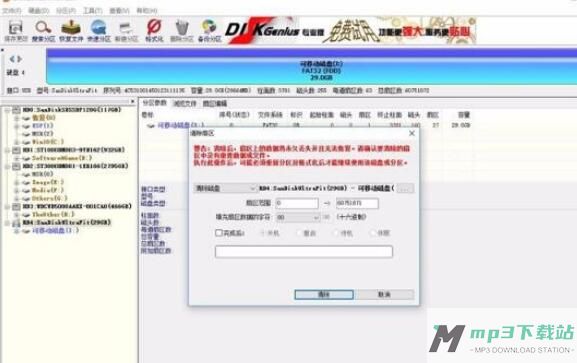Switch to the 扇区编辑 tab

click(x=215, y=103)
